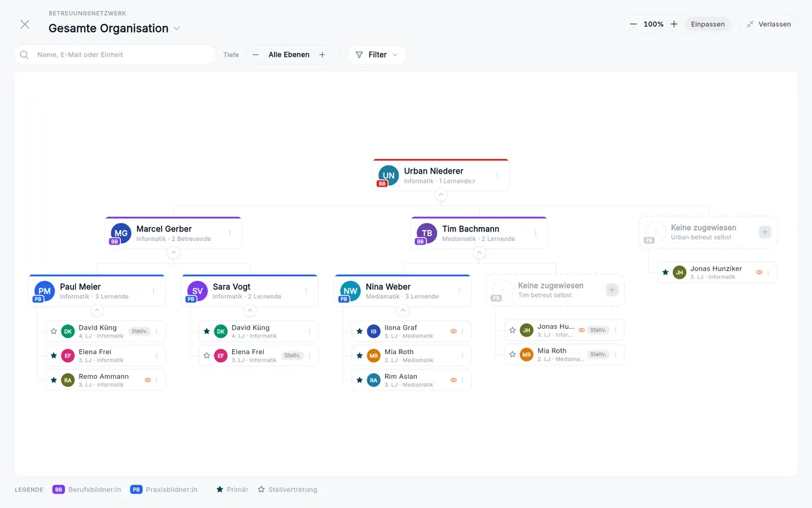
Task: Add Praxisbildner with plus on Tim betreut selbst
Action: [612, 290]
